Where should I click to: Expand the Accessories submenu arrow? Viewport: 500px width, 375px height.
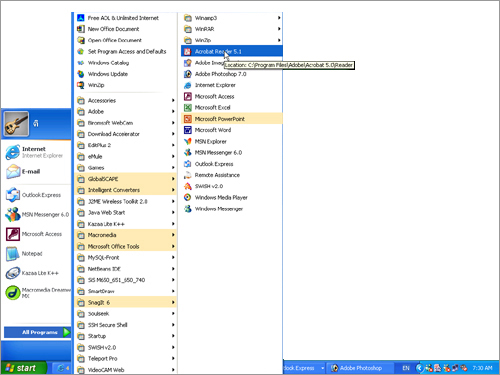[173, 100]
